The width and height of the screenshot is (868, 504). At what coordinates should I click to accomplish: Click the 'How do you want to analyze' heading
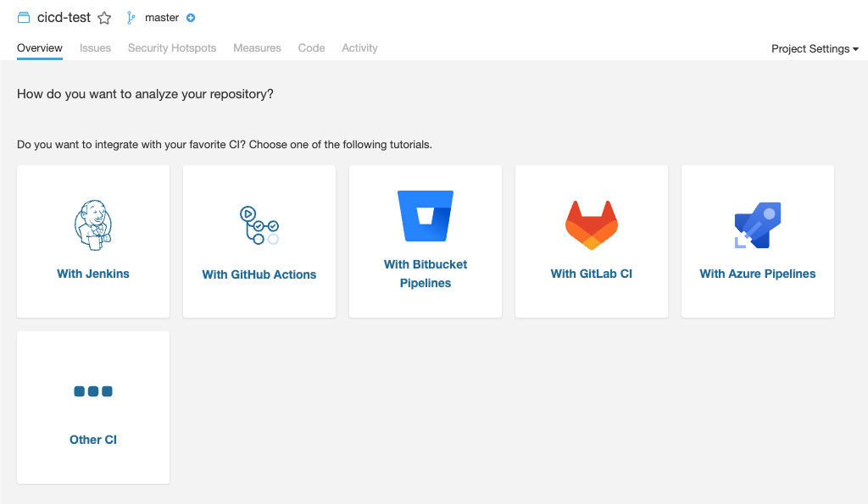pos(145,94)
